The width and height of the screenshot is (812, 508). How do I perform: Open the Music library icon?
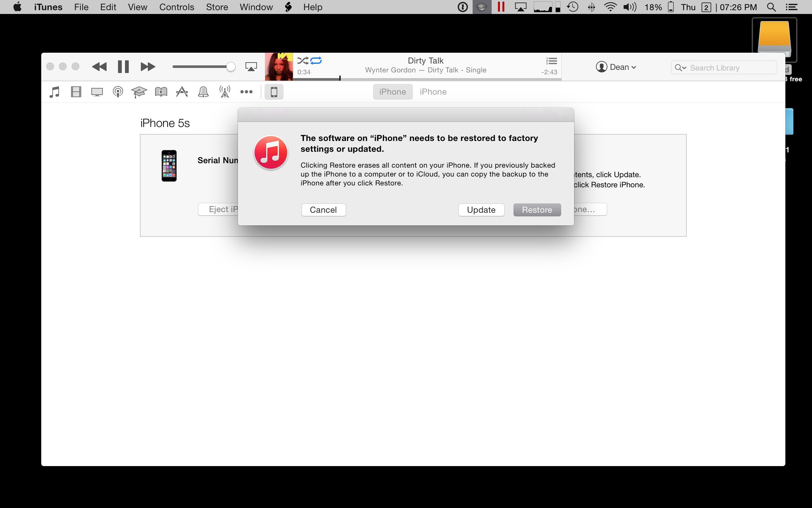[x=54, y=92]
